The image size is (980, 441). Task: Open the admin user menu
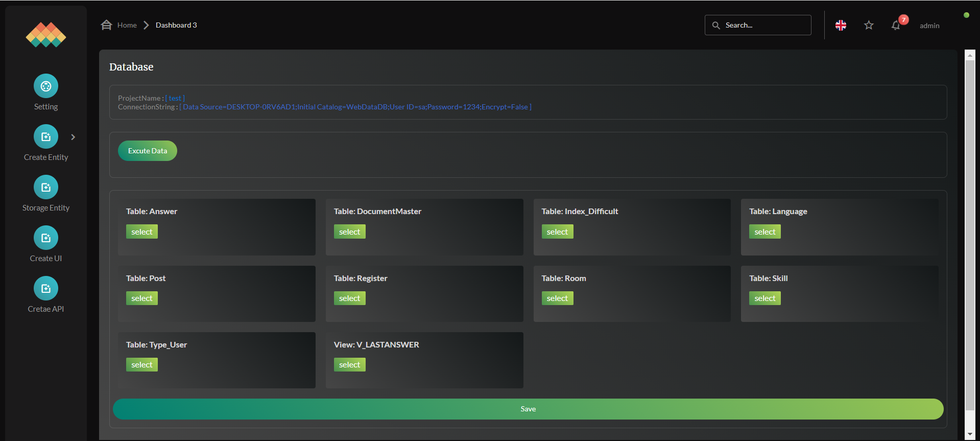point(929,26)
